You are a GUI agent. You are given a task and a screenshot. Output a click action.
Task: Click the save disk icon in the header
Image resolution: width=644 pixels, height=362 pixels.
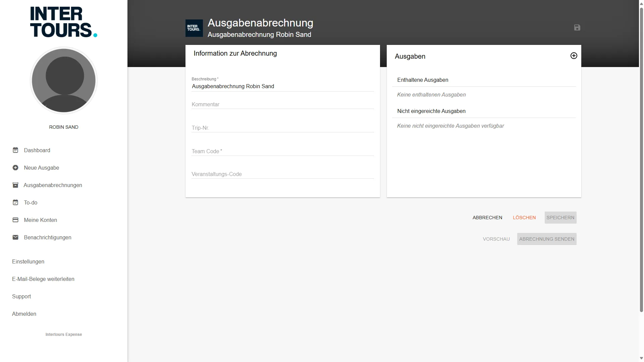coord(577,28)
